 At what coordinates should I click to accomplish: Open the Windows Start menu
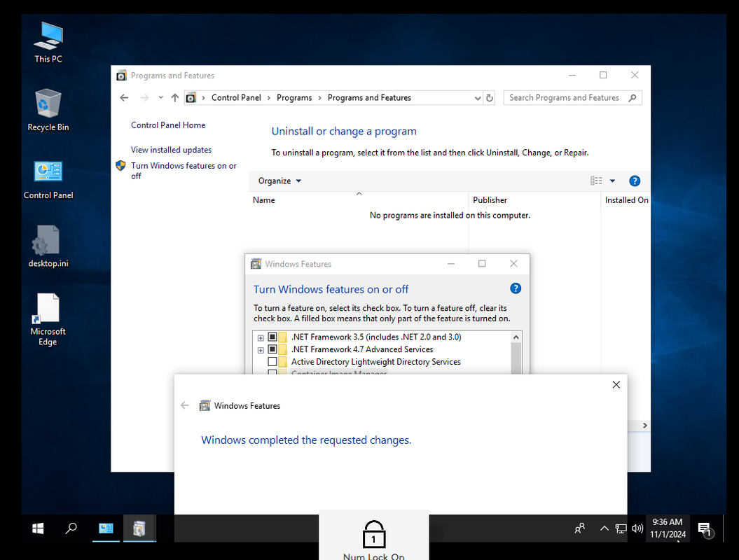[x=38, y=528]
